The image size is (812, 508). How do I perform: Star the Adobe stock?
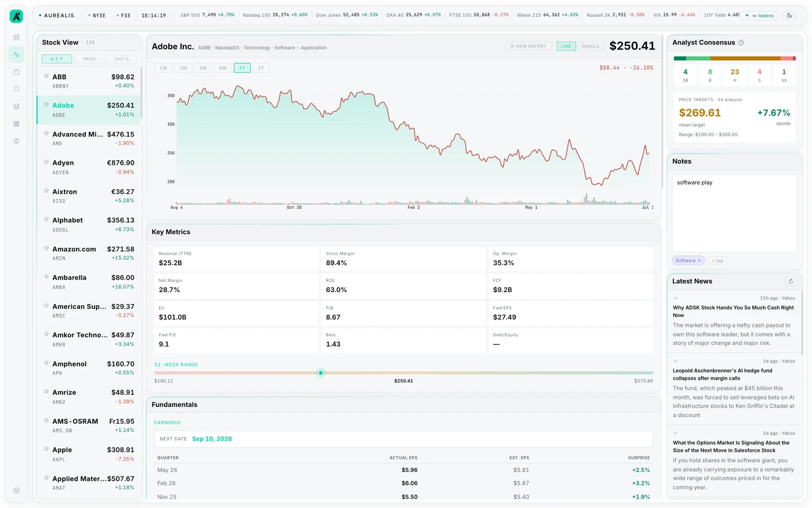coord(46,104)
